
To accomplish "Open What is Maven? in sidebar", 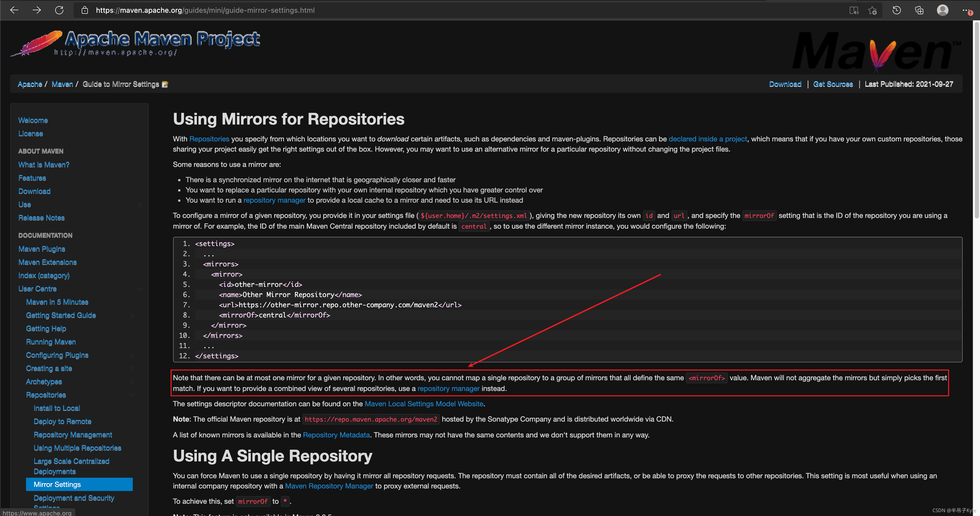I will tap(44, 165).
